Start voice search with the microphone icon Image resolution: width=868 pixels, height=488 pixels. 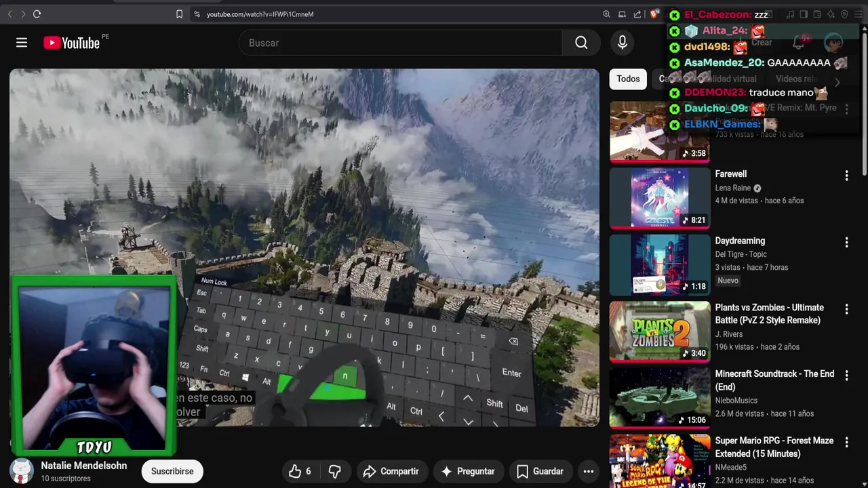click(x=623, y=43)
